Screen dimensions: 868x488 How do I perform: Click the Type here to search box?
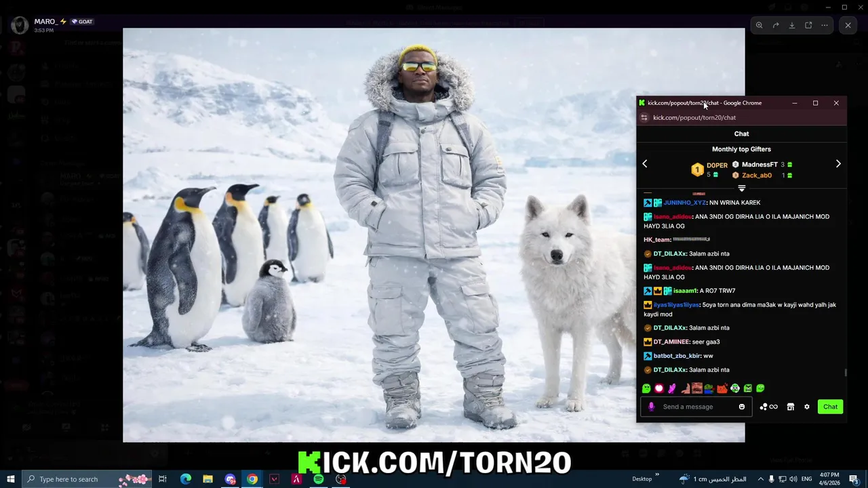(87, 479)
